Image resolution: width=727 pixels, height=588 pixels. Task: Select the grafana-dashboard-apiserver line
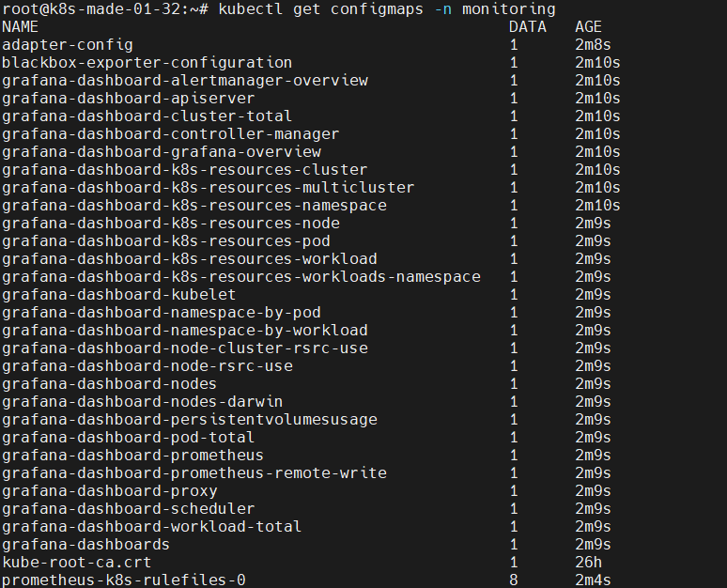point(129,99)
